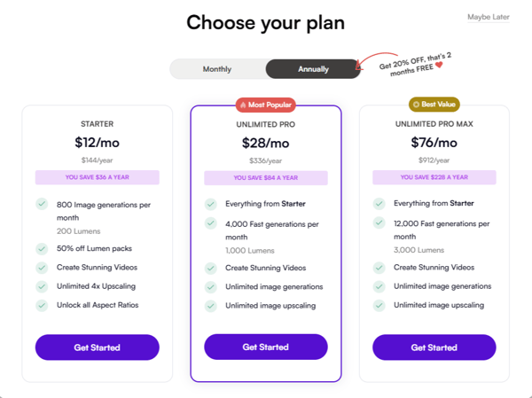Click Starter's You Save $36 a Year banner
The width and height of the screenshot is (532, 398).
pyautogui.click(x=98, y=177)
